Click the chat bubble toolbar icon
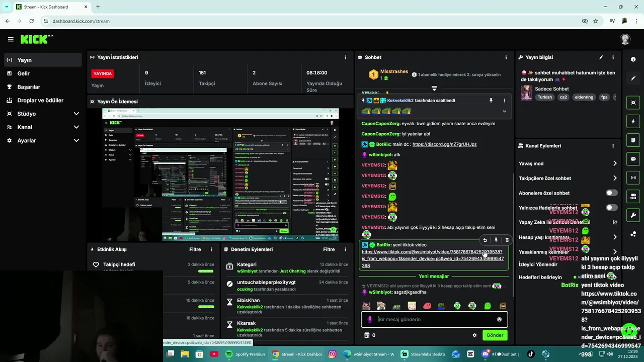Image resolution: width=644 pixels, height=362 pixels. [633, 159]
